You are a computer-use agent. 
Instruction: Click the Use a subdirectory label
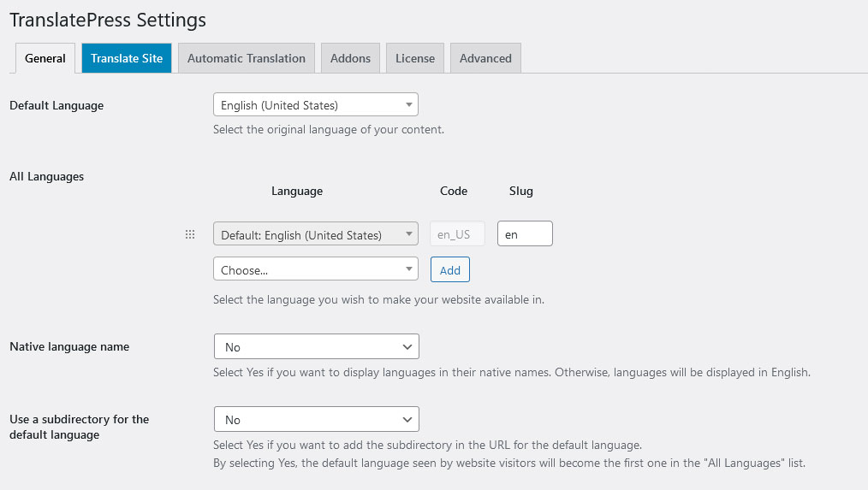pyautogui.click(x=79, y=427)
